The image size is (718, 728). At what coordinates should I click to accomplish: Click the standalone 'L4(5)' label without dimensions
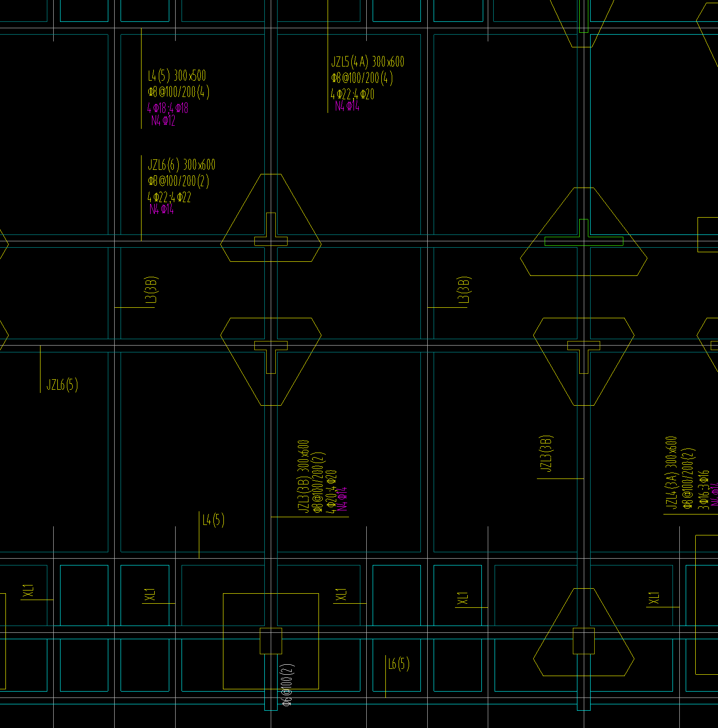[x=213, y=520]
